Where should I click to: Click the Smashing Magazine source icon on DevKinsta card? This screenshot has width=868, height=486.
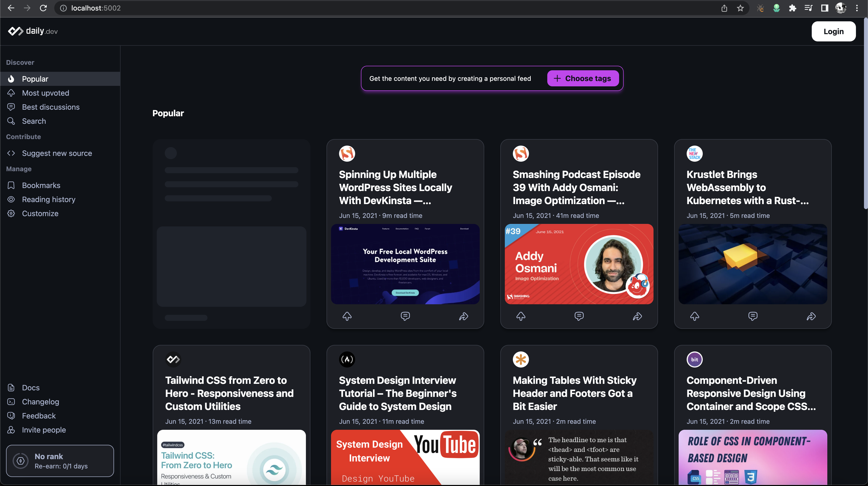347,154
